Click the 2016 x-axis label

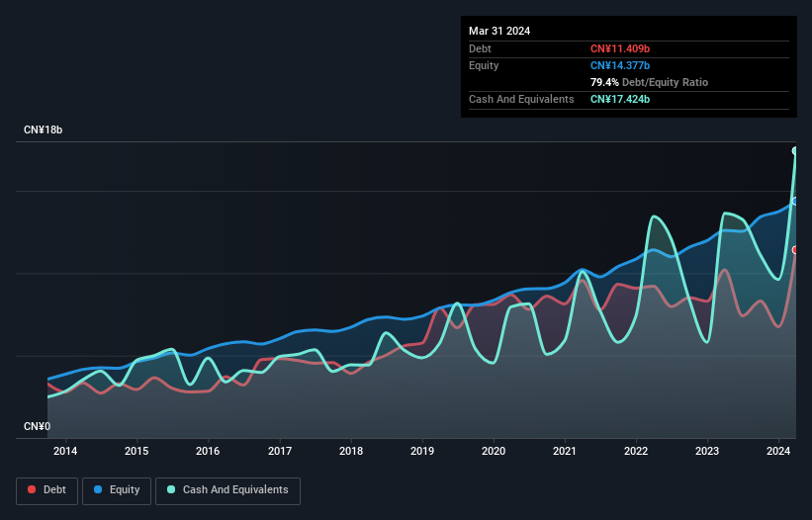click(x=208, y=451)
